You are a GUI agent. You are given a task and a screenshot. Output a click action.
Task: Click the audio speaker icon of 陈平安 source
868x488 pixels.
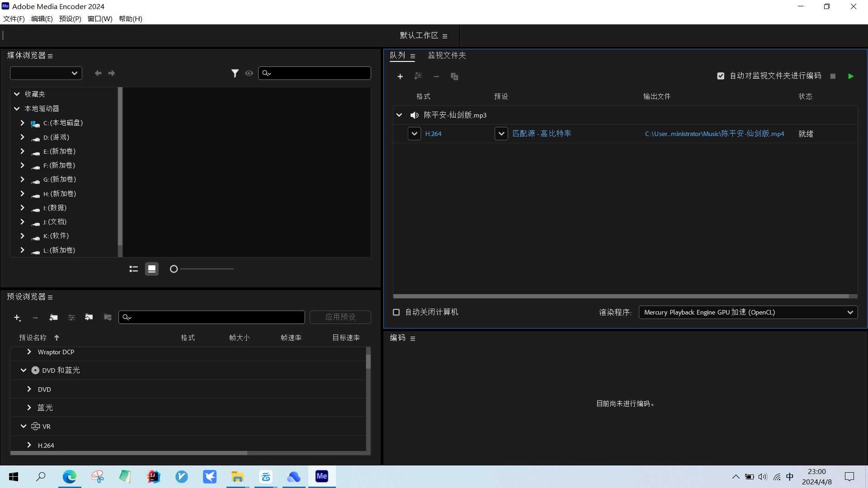click(x=414, y=115)
